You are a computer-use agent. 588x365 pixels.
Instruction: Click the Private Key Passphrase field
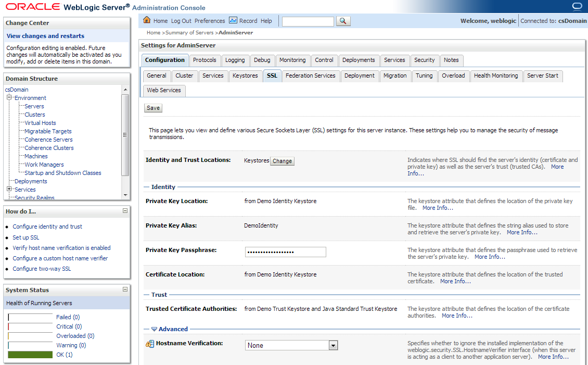coord(285,252)
